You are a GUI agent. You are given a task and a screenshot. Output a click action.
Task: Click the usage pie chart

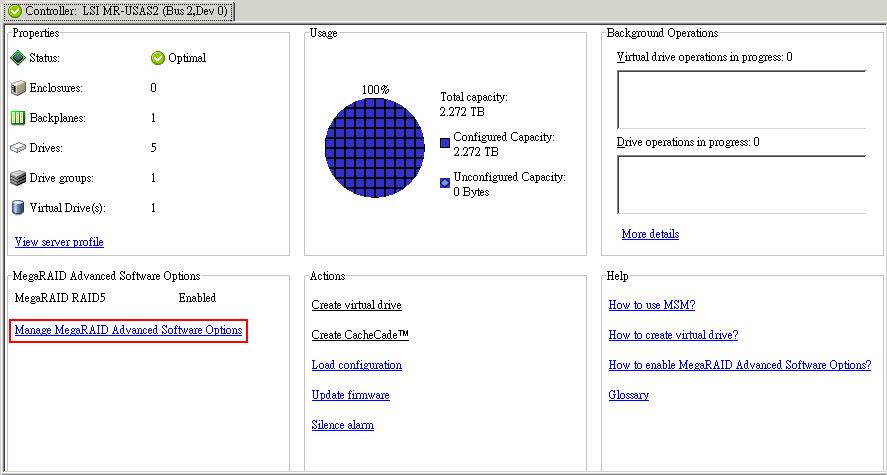pos(375,148)
